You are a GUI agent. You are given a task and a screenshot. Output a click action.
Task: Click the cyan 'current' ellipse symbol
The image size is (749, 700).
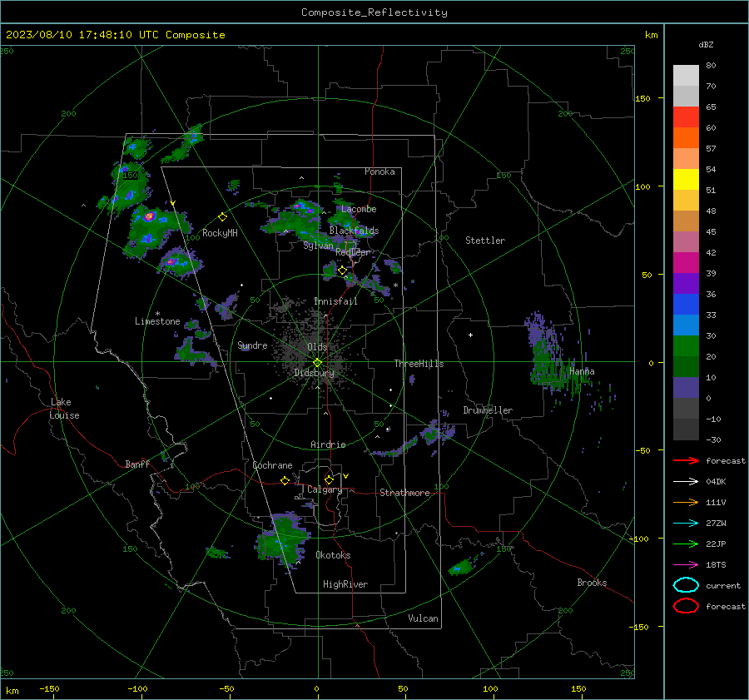(686, 585)
